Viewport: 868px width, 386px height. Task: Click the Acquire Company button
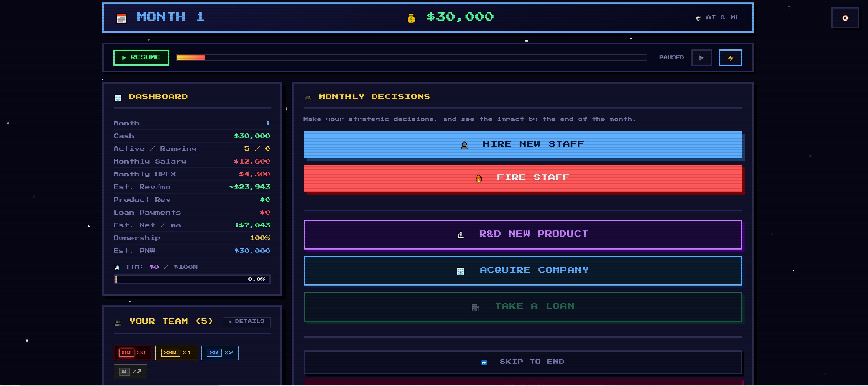coord(522,270)
